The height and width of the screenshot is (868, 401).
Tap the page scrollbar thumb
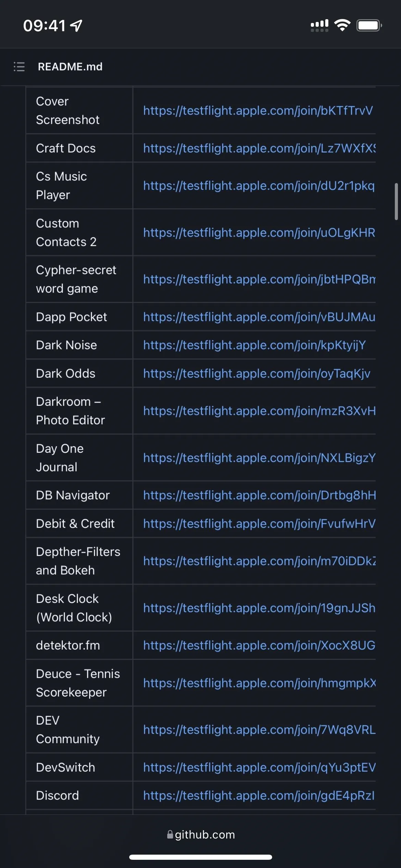396,202
